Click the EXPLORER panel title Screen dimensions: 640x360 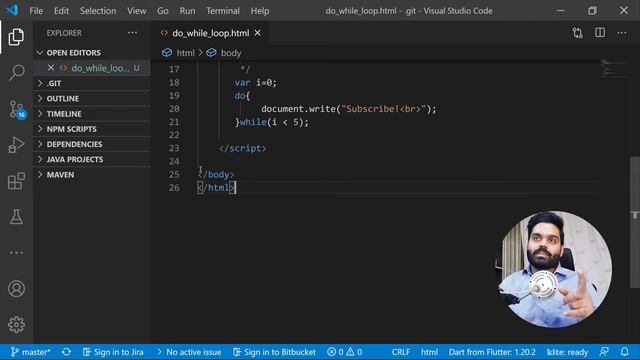(64, 33)
